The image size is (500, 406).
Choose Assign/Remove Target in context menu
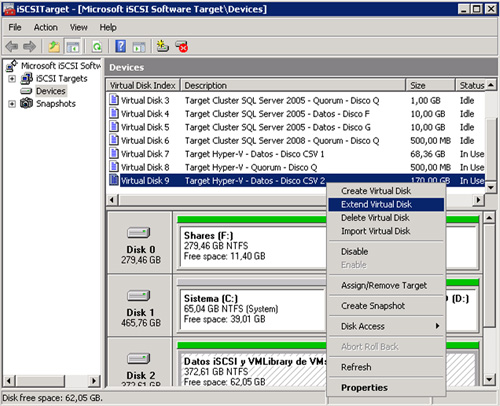click(x=386, y=285)
